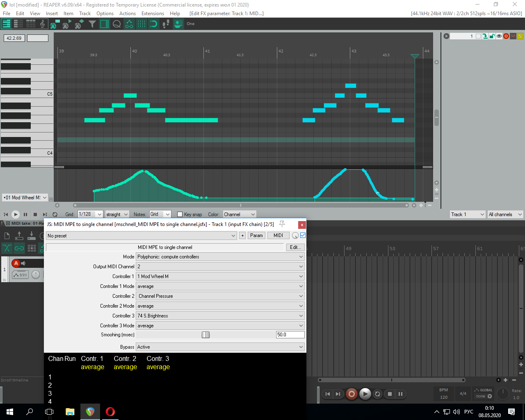Open the Bypass dropdown
The height and width of the screenshot is (420, 525).
point(220,347)
